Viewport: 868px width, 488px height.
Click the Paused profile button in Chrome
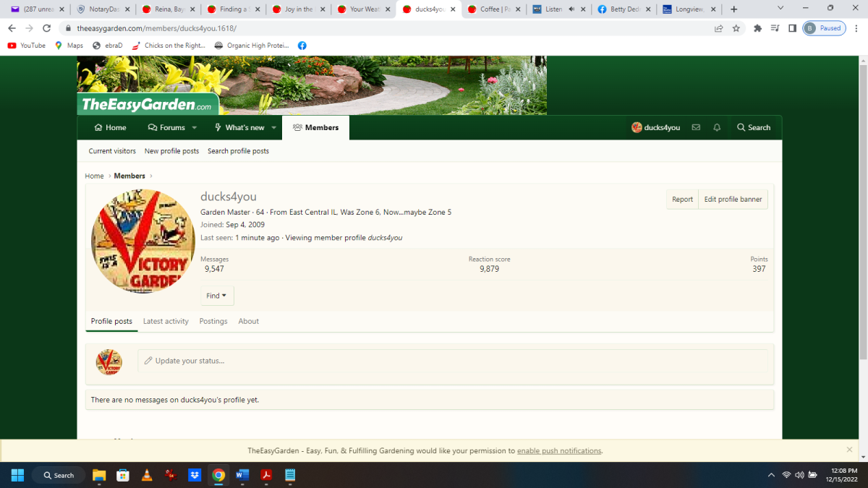pos(823,28)
